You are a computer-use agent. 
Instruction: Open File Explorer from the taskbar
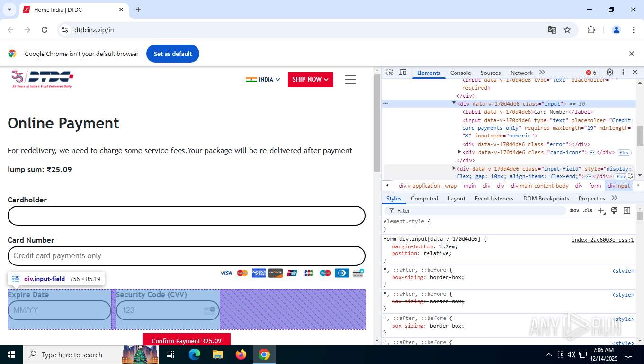coord(218,355)
